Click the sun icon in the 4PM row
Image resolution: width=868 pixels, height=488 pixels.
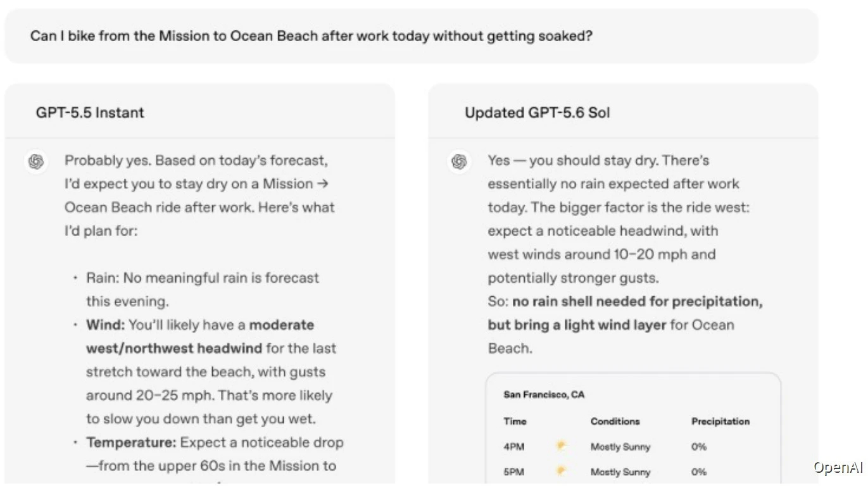coord(560,446)
